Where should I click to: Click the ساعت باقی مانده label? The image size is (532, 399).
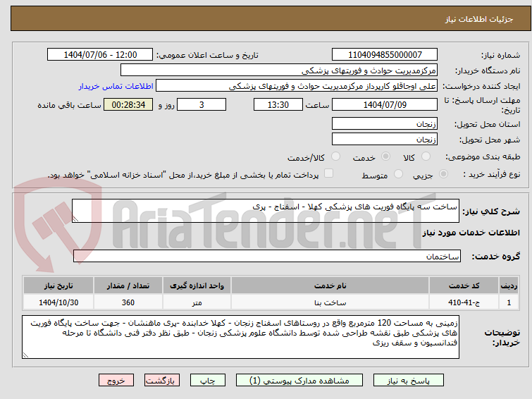coord(69,105)
